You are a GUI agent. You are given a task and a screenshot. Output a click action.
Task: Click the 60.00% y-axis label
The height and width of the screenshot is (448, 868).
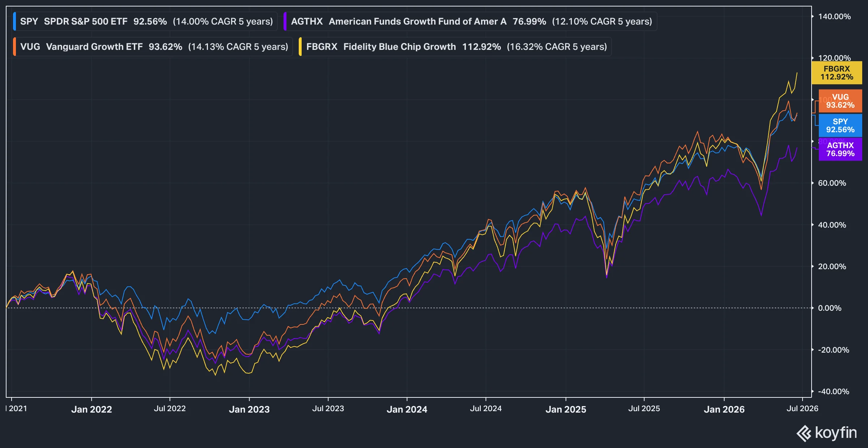click(832, 183)
